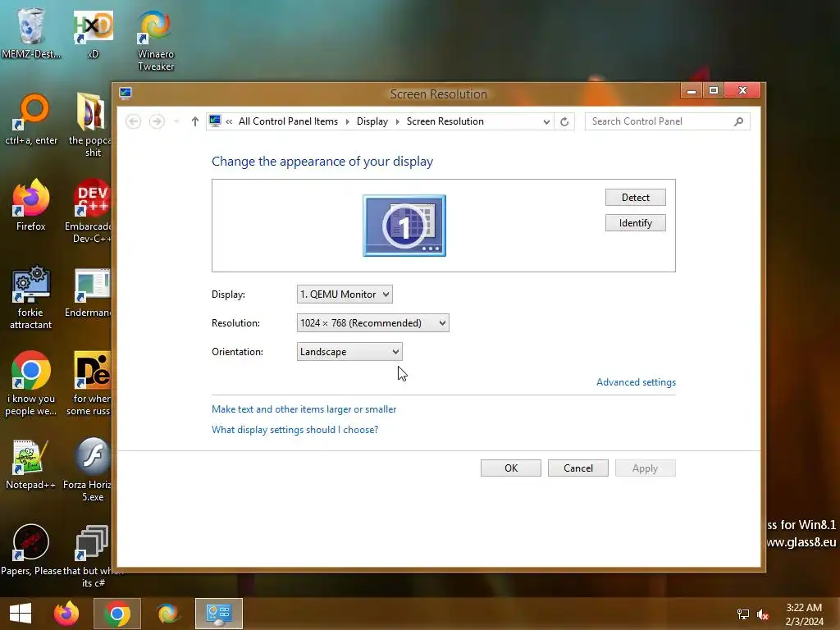Open the Resolution dropdown
Viewport: 840px width, 630px height.
373,323
